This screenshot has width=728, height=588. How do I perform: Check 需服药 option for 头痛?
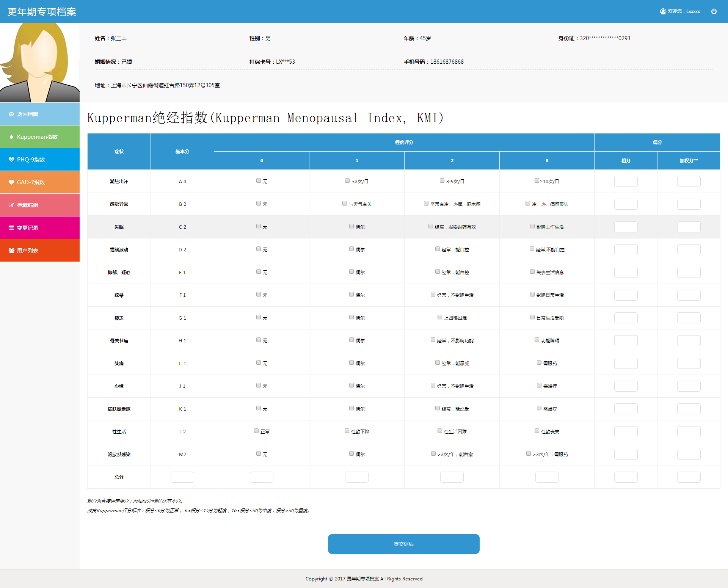[x=539, y=363]
